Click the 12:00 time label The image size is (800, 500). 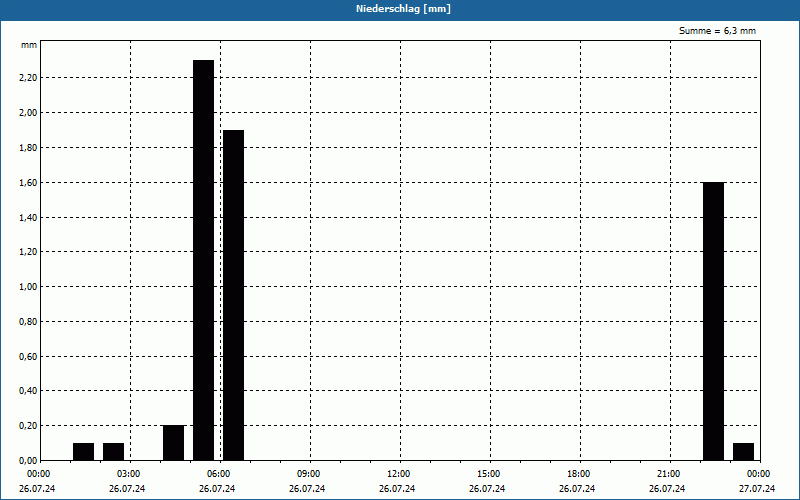pos(398,474)
